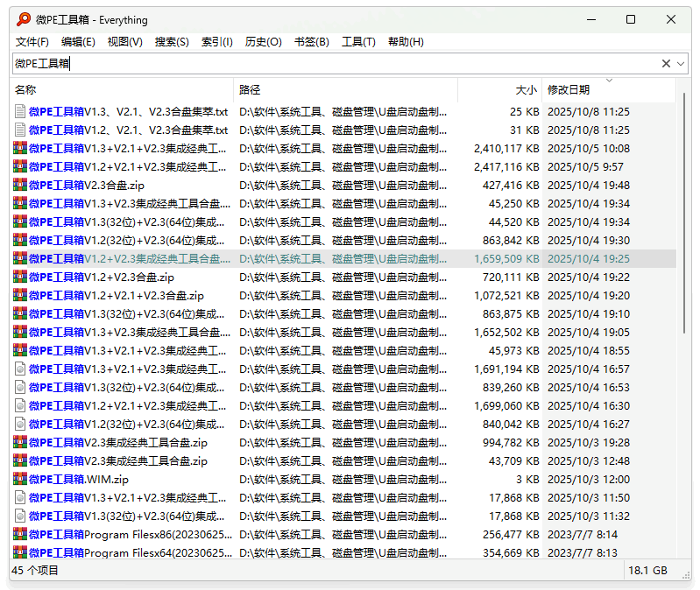700x590 pixels.
Task: Open the 索引(I) menu
Action: point(217,42)
